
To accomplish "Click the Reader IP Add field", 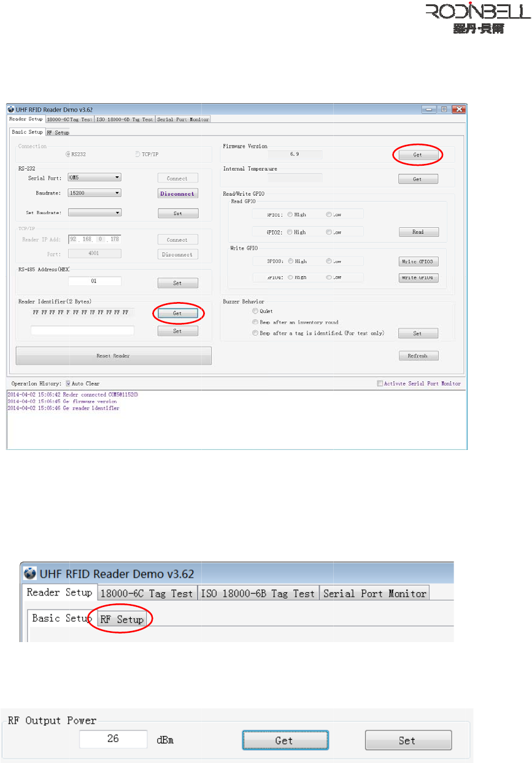I will [94, 239].
